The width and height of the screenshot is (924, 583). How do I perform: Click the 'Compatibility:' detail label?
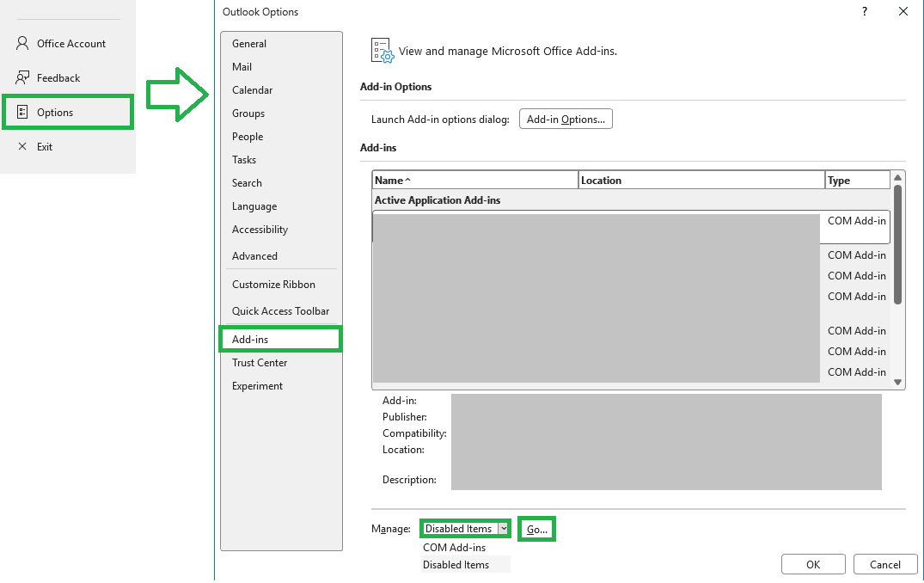click(414, 433)
